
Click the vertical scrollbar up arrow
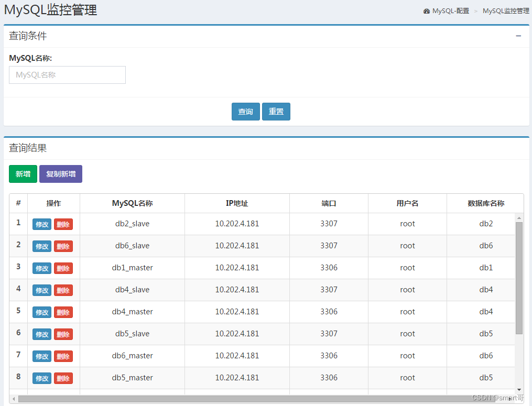point(519,218)
